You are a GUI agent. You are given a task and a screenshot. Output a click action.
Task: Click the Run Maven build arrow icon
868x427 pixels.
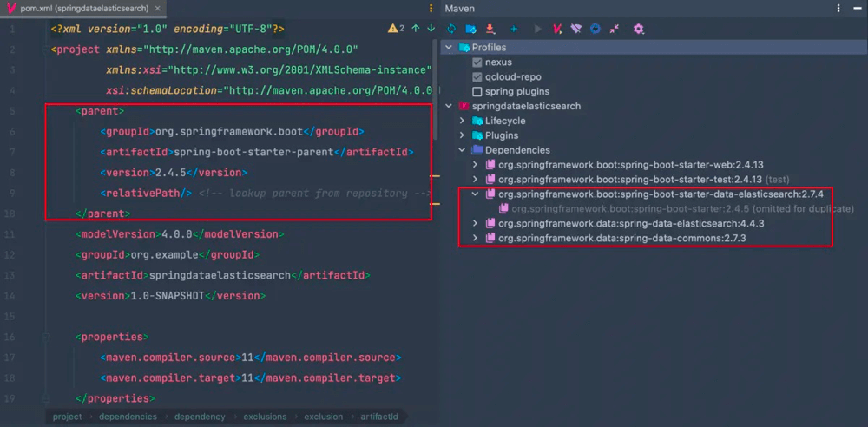537,29
